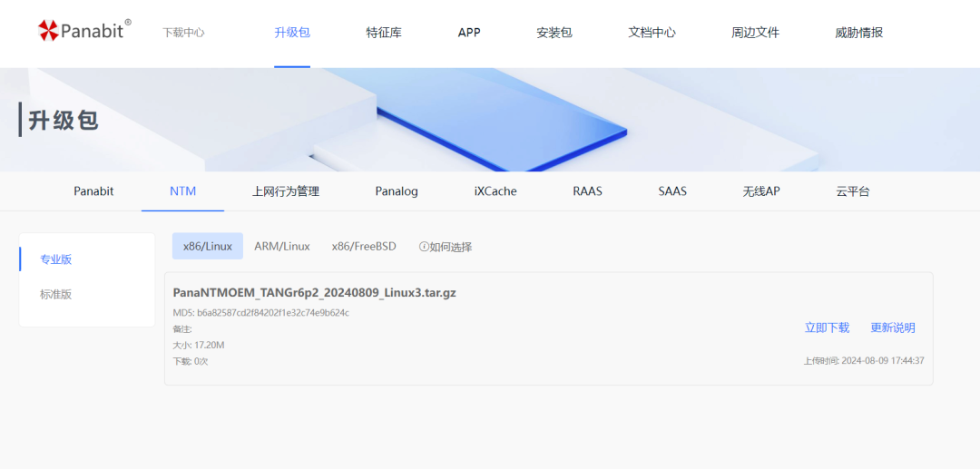980x469 pixels.
Task: Click the MD5 checksum text
Action: point(261,312)
